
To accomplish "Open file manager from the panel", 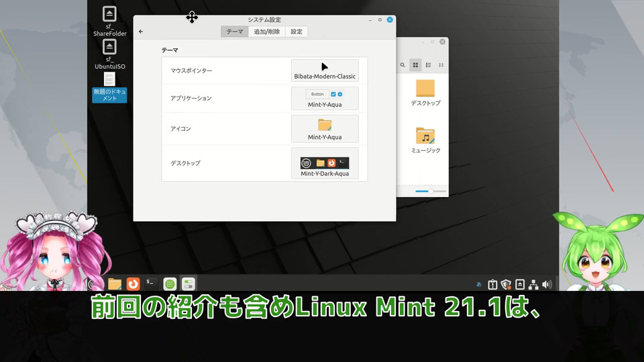I will point(115,284).
